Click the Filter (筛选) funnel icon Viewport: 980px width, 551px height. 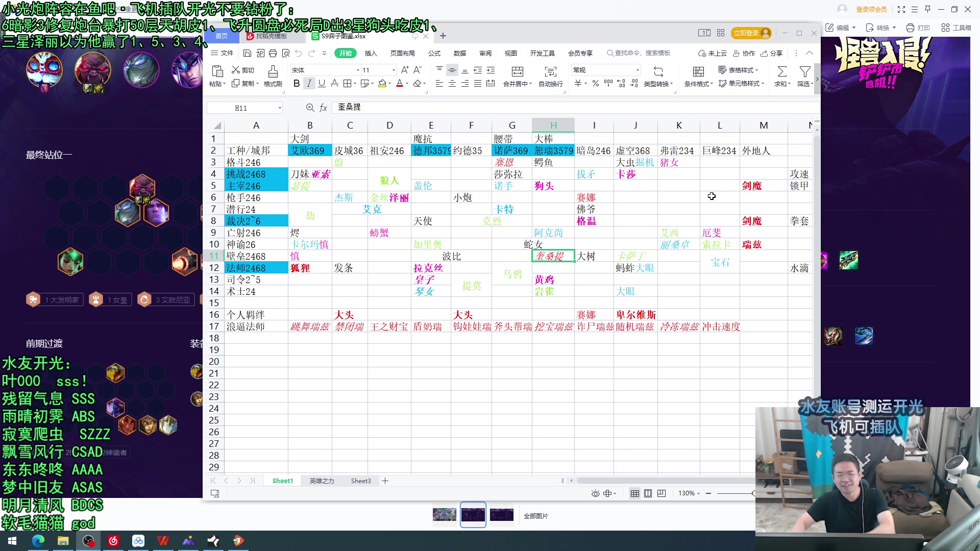click(804, 72)
